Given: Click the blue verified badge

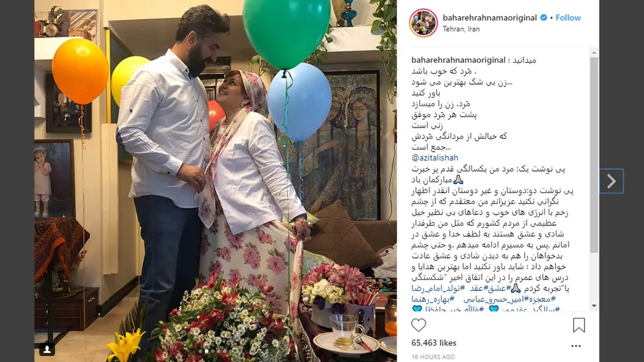Looking at the screenshot, I should (x=544, y=18).
